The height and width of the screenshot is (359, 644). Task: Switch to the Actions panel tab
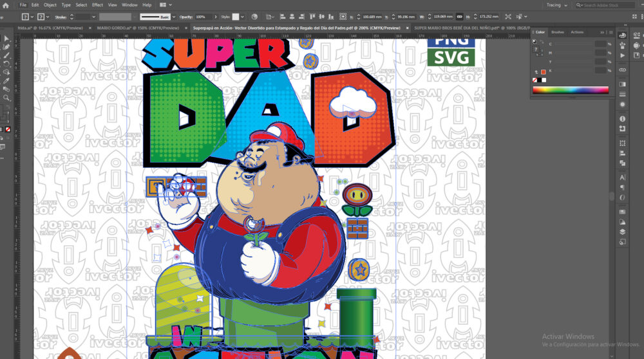pos(577,32)
